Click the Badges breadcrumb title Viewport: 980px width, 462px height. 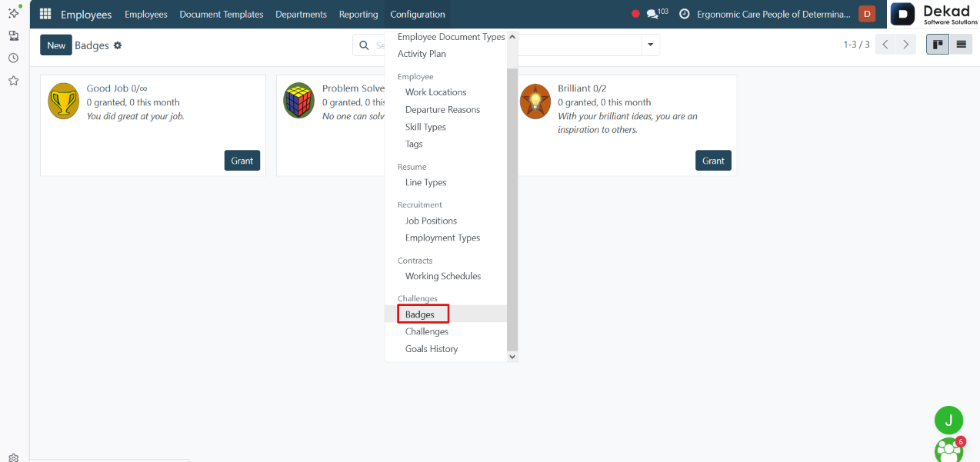[x=92, y=45]
